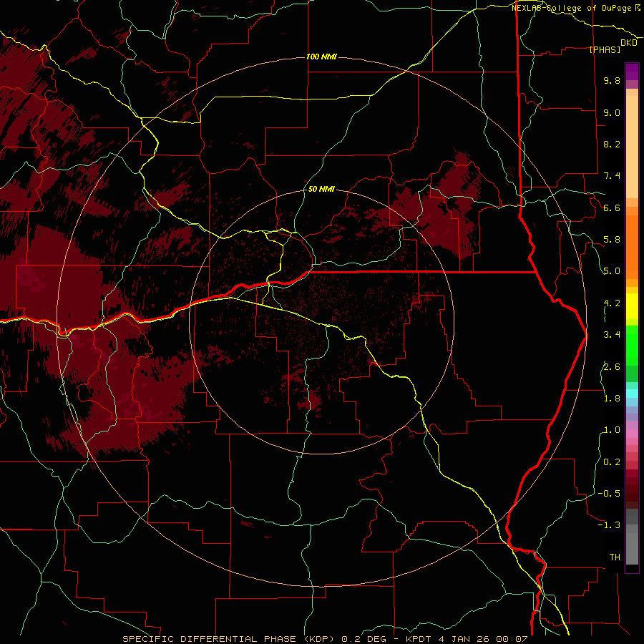Click the purple band atop the color scale
The image size is (644, 644).
coord(632,72)
